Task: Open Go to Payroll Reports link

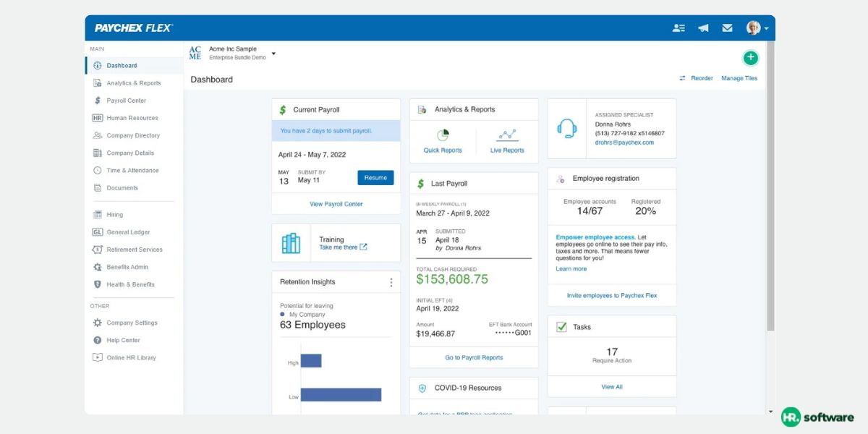Action: coord(474,357)
